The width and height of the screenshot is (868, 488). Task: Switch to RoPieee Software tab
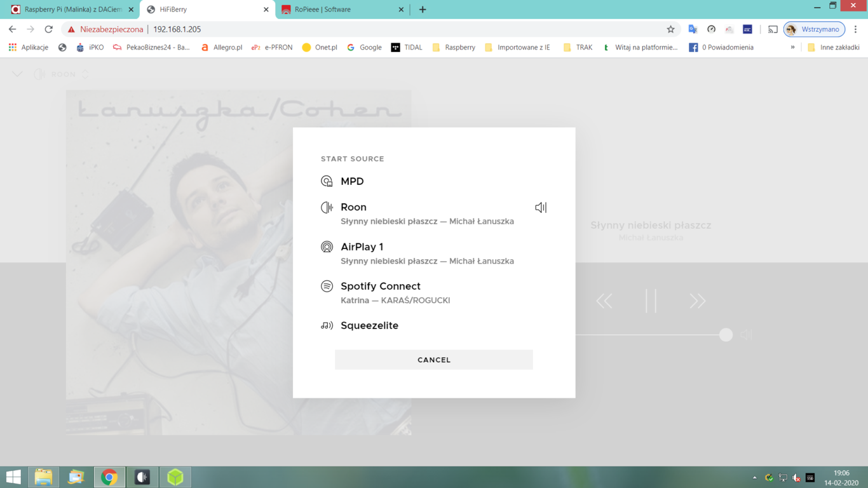343,10
